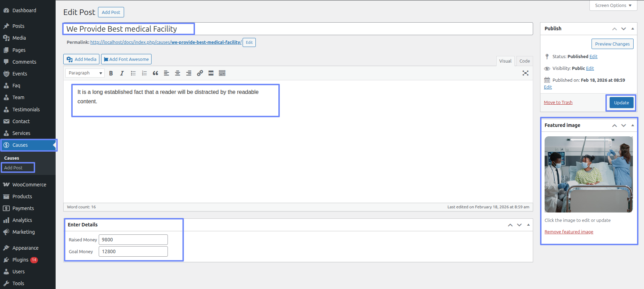Screen dimensions: 644x289
Task: Toggle the toolbar kitchen sink
Action: tap(222, 73)
